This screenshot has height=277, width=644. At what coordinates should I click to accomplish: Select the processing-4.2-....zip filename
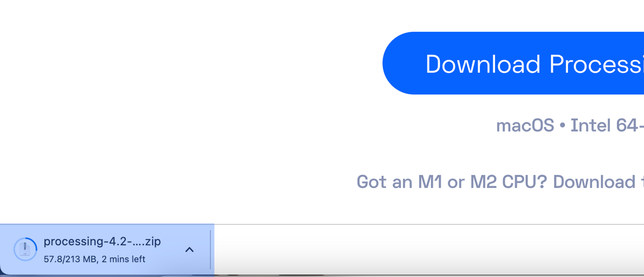point(102,242)
